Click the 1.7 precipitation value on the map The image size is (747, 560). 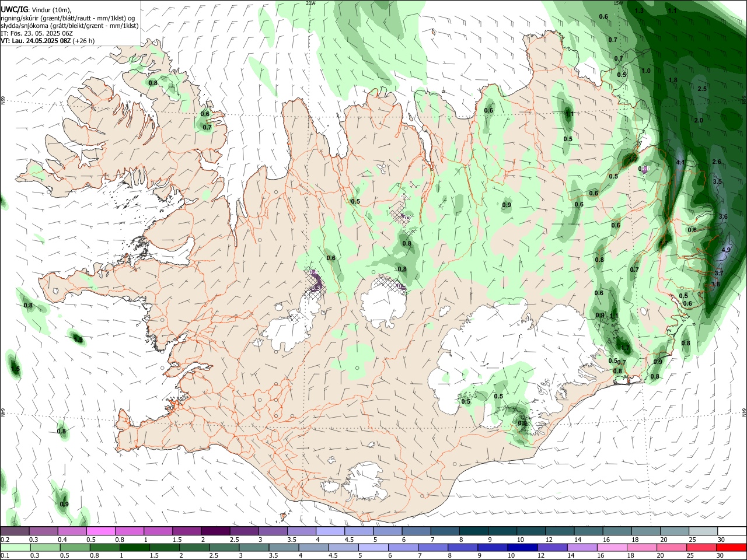[625, 348]
